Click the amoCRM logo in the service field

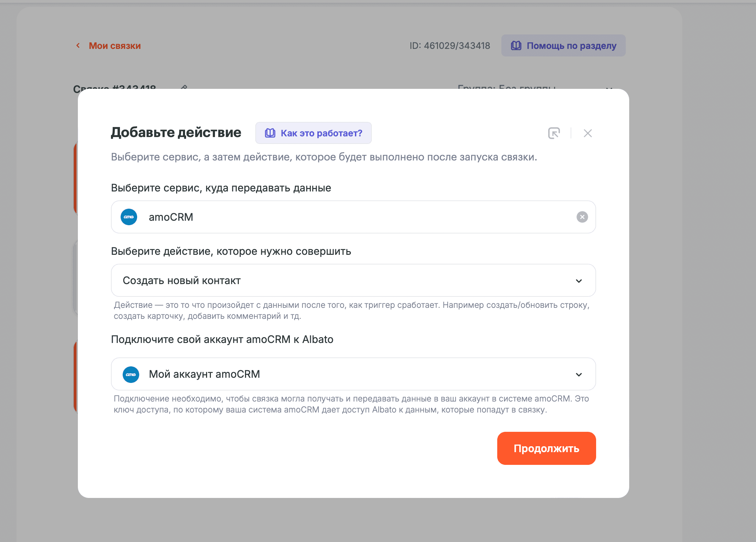coord(129,217)
